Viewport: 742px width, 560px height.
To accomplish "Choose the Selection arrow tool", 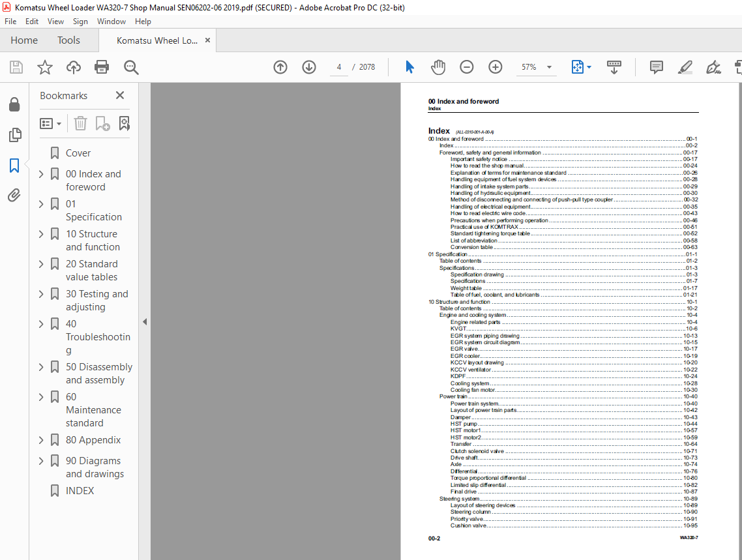I will (x=410, y=67).
